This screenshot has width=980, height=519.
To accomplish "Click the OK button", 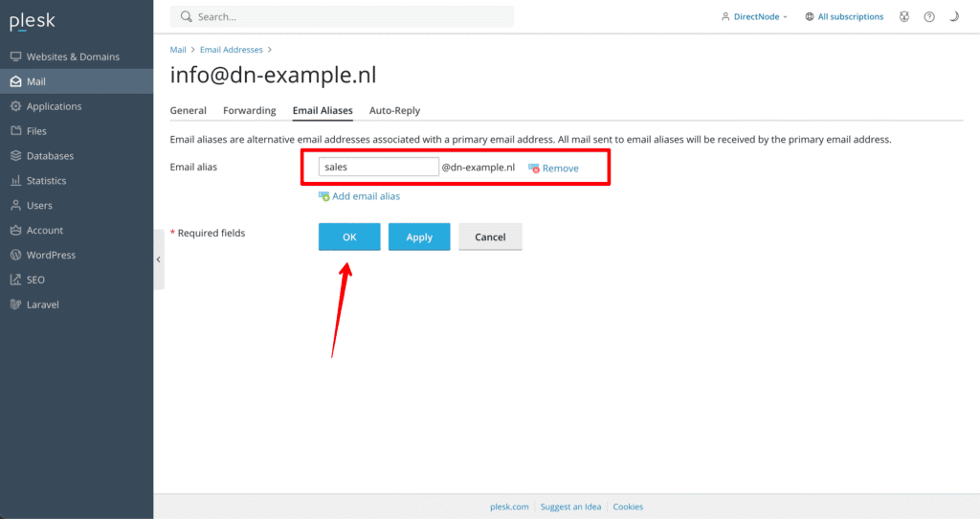I will pyautogui.click(x=349, y=237).
